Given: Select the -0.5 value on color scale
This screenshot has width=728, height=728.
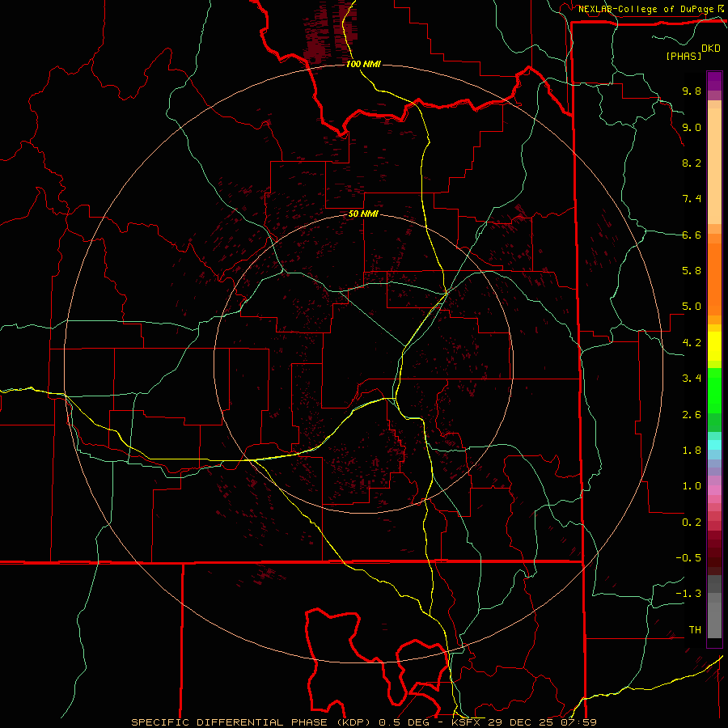Looking at the screenshot, I should (688, 558).
